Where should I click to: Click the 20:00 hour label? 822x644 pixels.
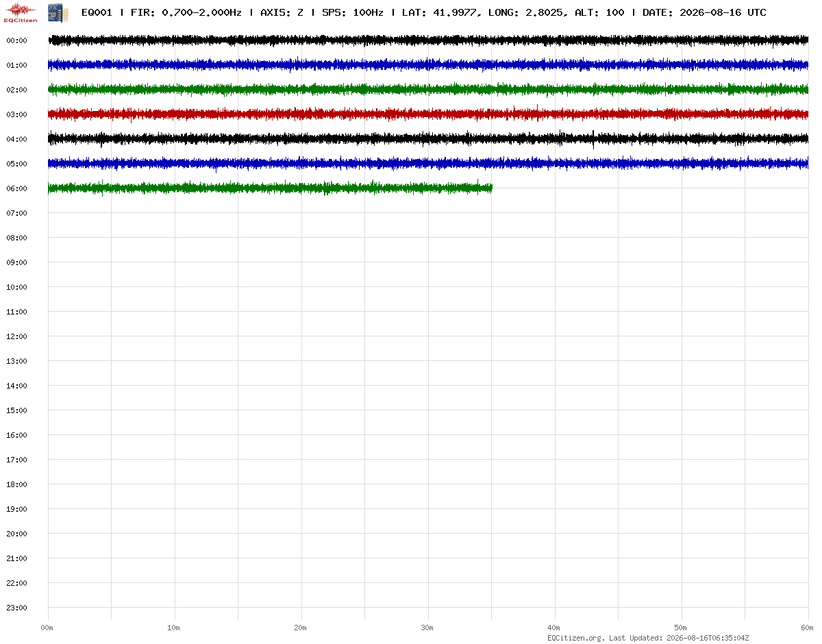pos(16,534)
